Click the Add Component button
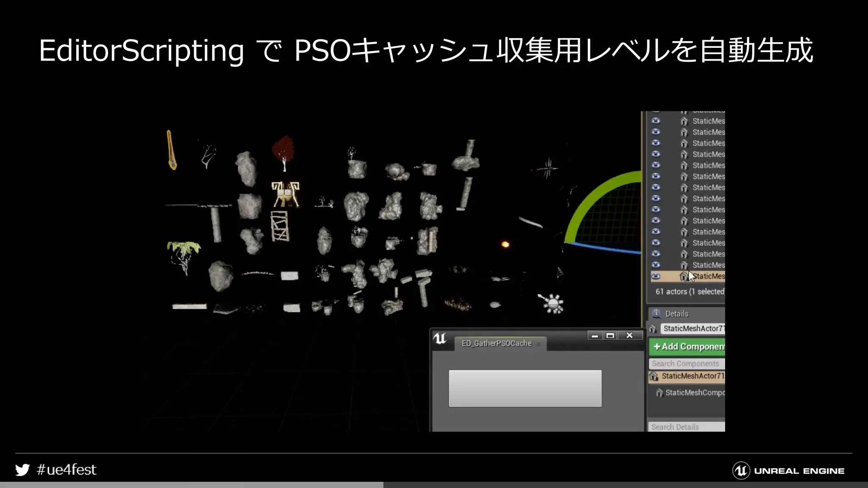This screenshot has width=868, height=488. tap(687, 347)
